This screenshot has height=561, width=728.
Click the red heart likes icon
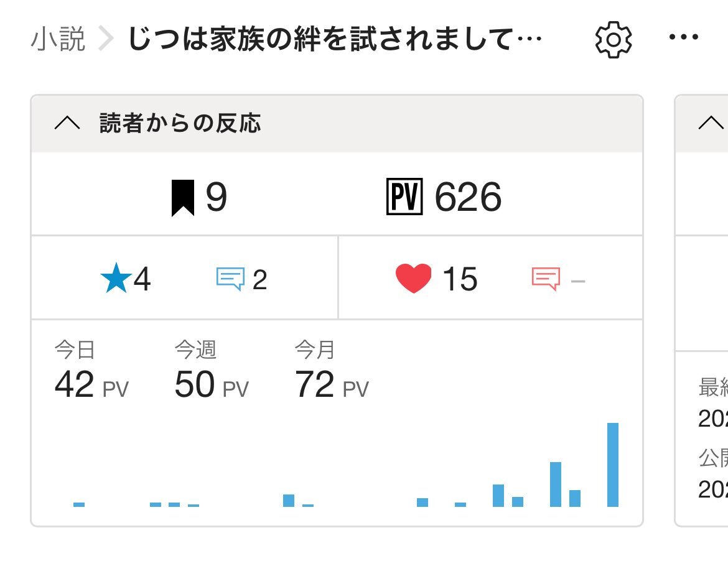[x=413, y=279]
